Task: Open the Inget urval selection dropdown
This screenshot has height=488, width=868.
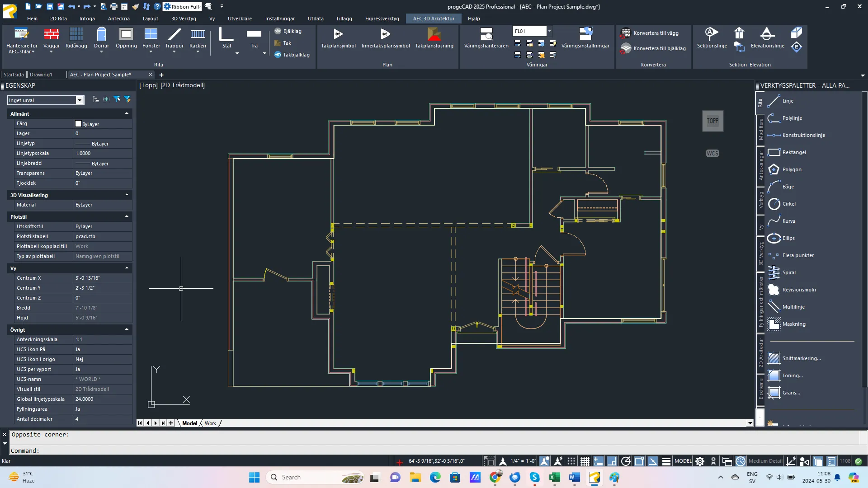Action: (80, 100)
